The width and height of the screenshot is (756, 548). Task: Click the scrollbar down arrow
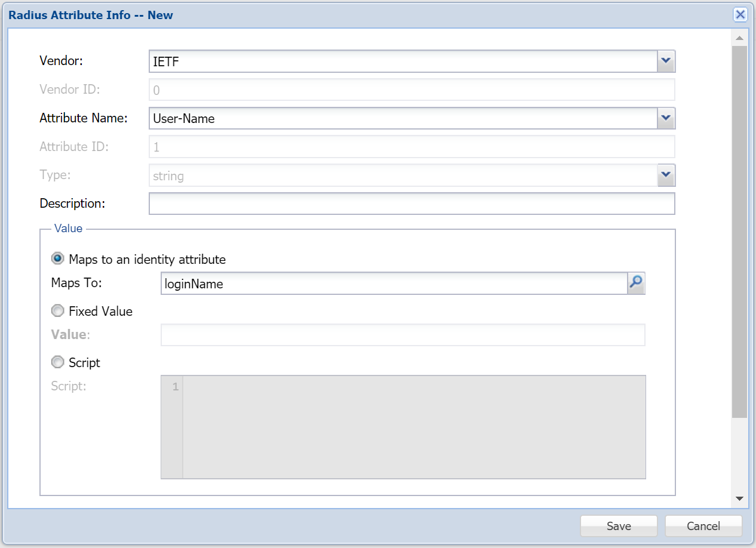coord(739,498)
